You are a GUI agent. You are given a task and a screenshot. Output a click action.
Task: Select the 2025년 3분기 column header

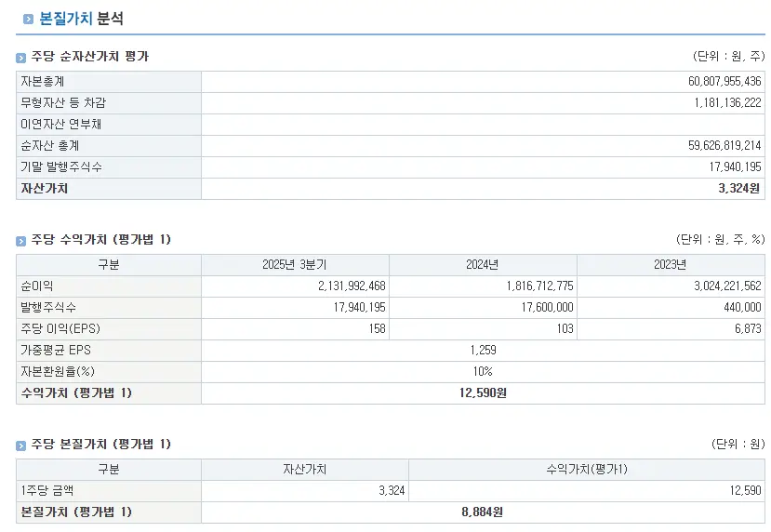[295, 265]
